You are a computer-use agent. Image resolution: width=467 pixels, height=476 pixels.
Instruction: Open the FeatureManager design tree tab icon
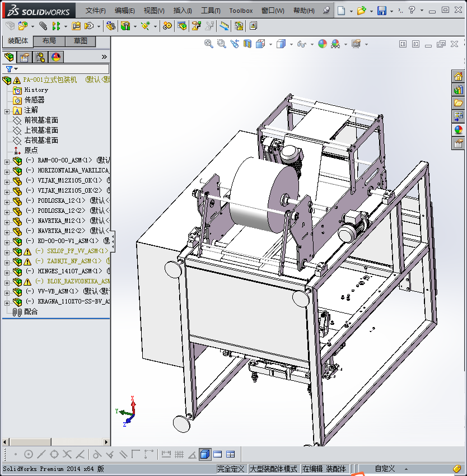(9, 57)
